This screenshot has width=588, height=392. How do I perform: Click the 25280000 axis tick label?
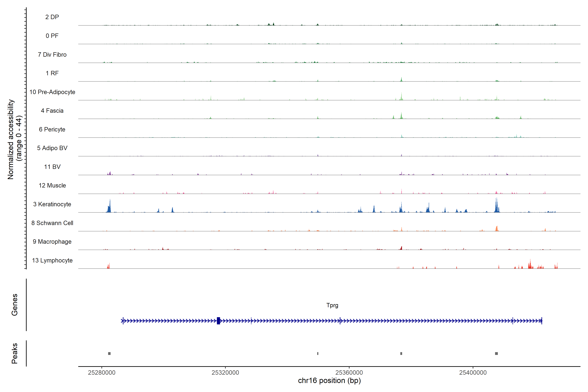[x=101, y=373]
